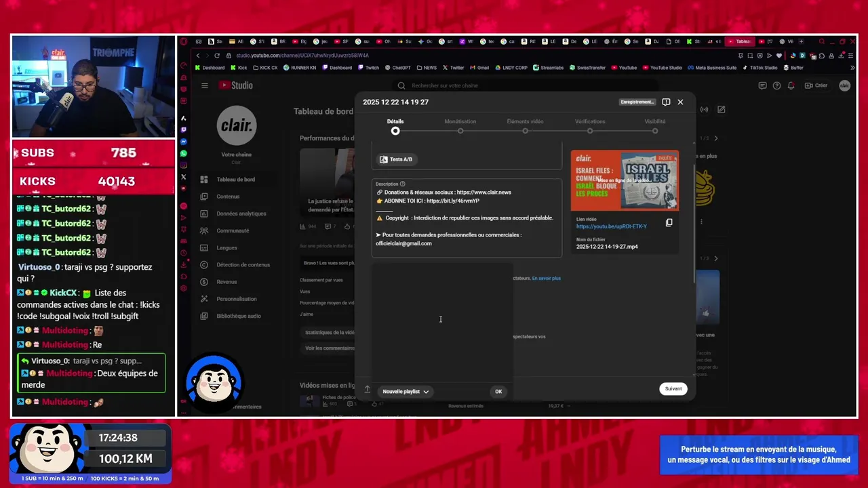Open Détection de contenus in sidebar

click(x=243, y=265)
